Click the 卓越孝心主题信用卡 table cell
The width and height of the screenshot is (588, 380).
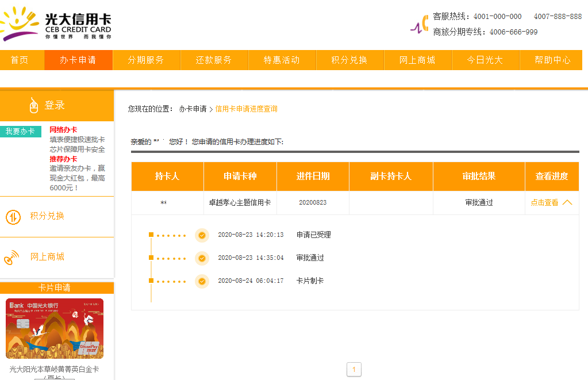[x=240, y=202]
